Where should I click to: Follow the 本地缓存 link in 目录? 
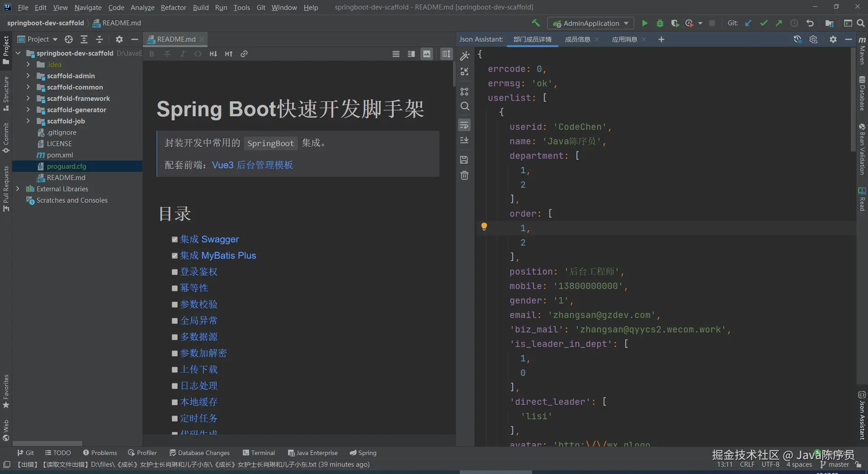pyautogui.click(x=199, y=402)
